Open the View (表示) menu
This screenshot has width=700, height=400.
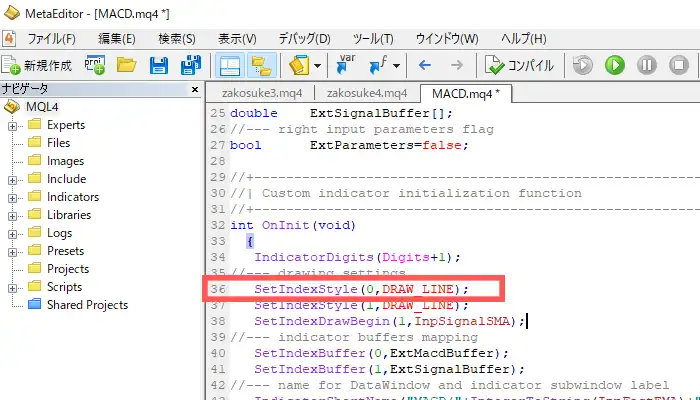coord(237,39)
